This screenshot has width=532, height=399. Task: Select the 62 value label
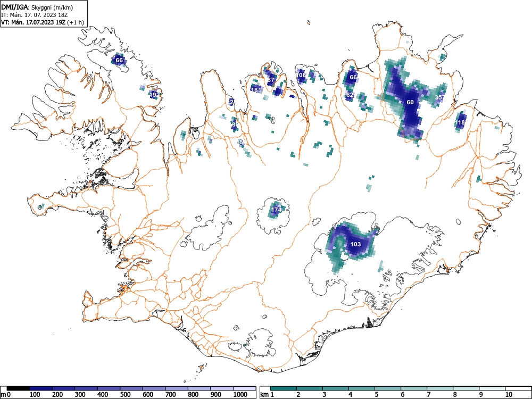tap(350, 95)
